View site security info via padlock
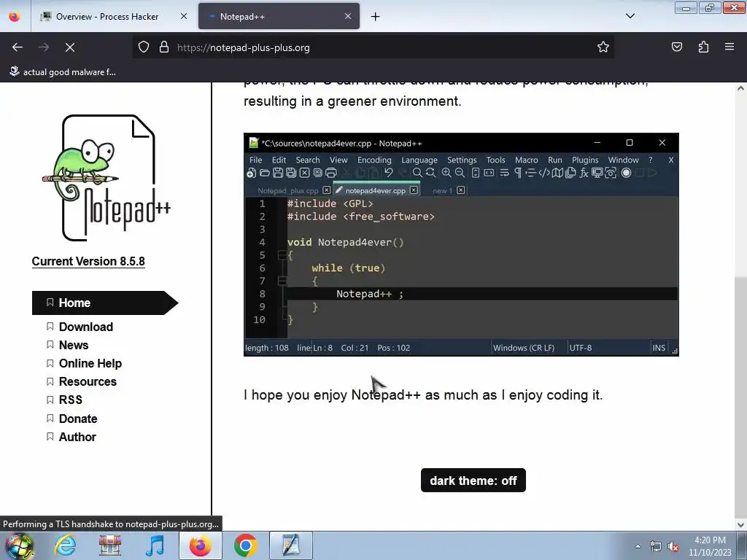Image resolution: width=747 pixels, height=560 pixels. 164,47
